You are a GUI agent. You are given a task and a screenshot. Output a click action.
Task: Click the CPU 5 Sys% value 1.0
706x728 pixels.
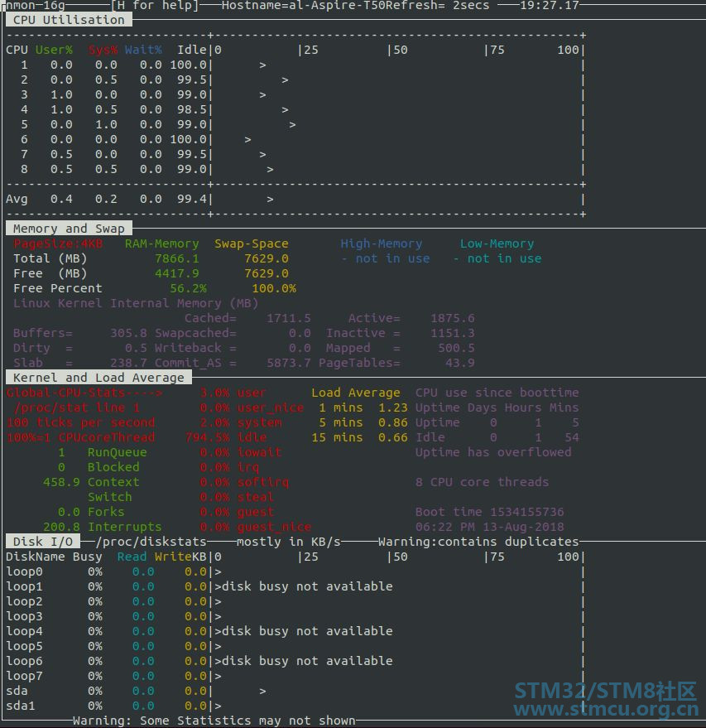[x=106, y=124]
